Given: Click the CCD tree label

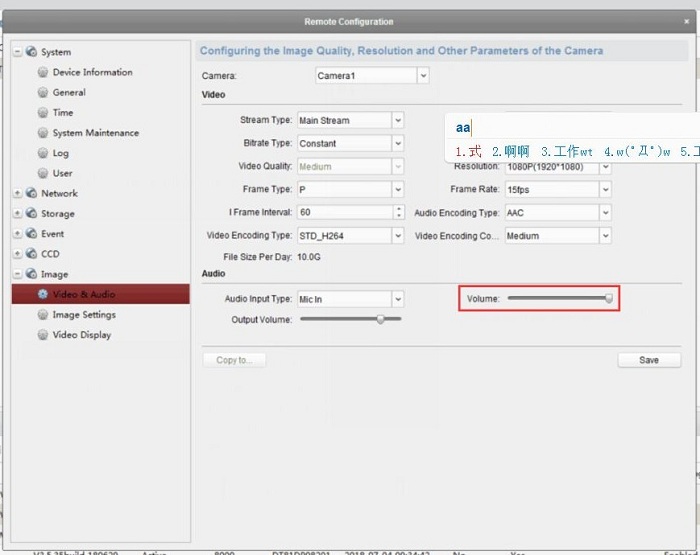Looking at the screenshot, I should click(x=50, y=254).
